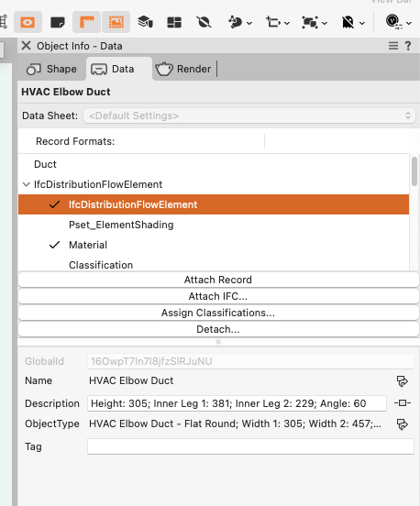Toggle the orange eye visibility icon in toolbar
420x506 pixels.
(x=28, y=22)
